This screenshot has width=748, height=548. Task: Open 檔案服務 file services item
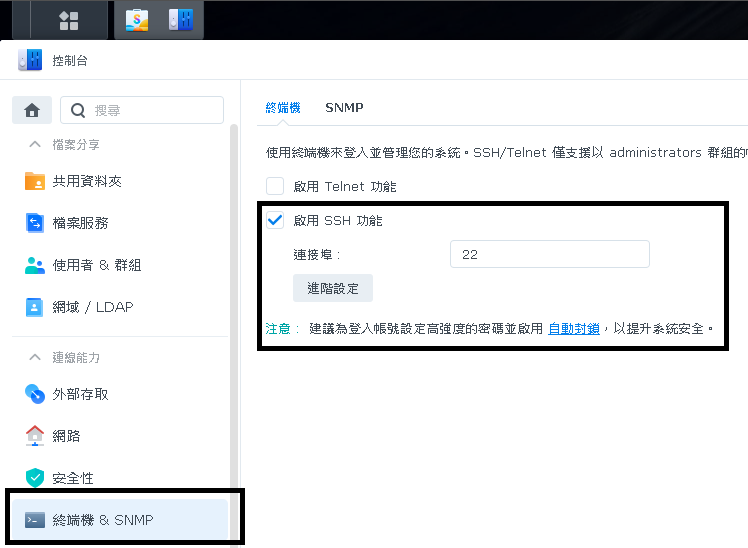(x=80, y=223)
